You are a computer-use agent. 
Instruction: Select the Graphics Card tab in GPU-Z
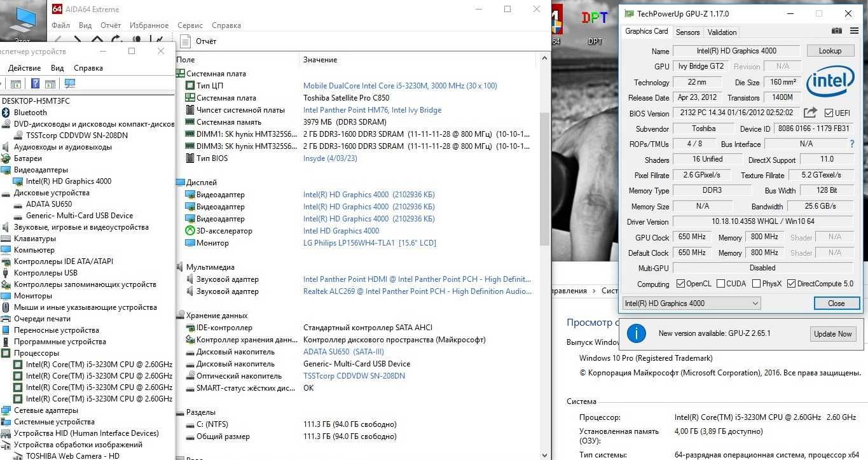(x=647, y=31)
